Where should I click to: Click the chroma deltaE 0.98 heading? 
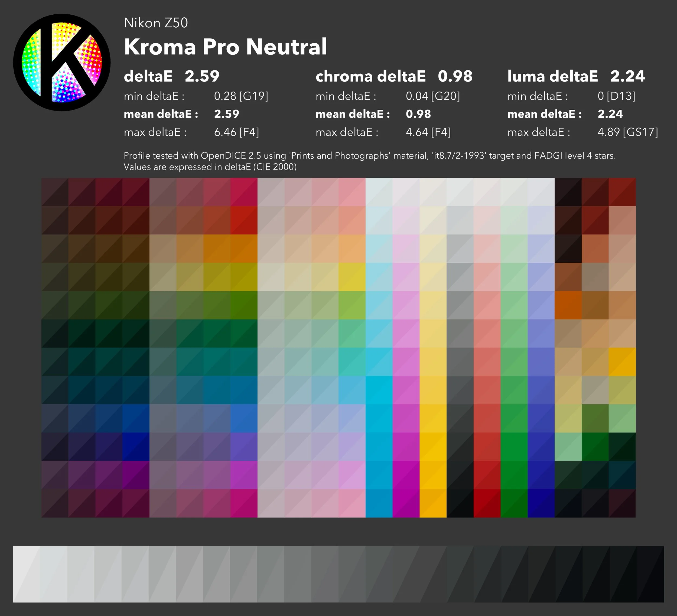click(394, 76)
